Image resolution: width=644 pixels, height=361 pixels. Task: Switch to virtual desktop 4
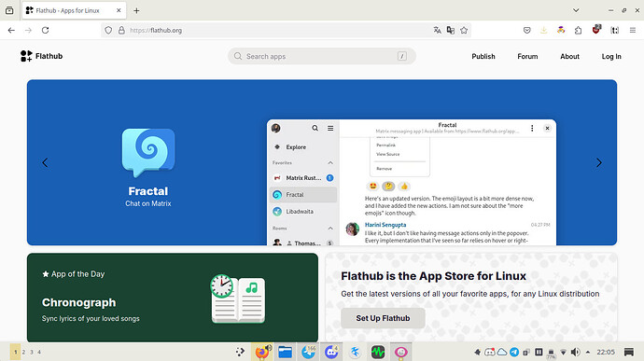[x=39, y=352]
